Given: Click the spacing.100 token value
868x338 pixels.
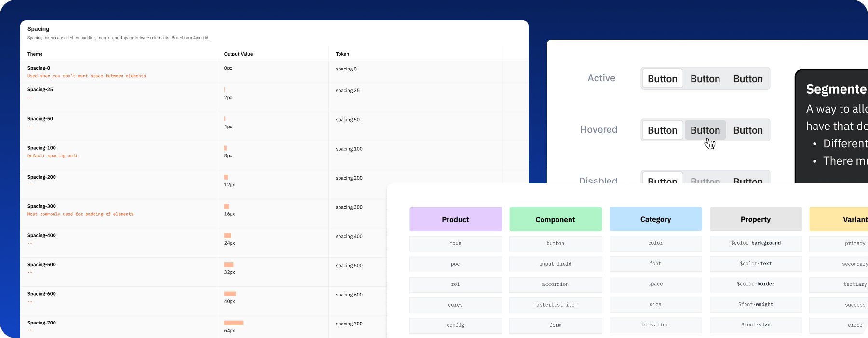Looking at the screenshot, I should (349, 149).
